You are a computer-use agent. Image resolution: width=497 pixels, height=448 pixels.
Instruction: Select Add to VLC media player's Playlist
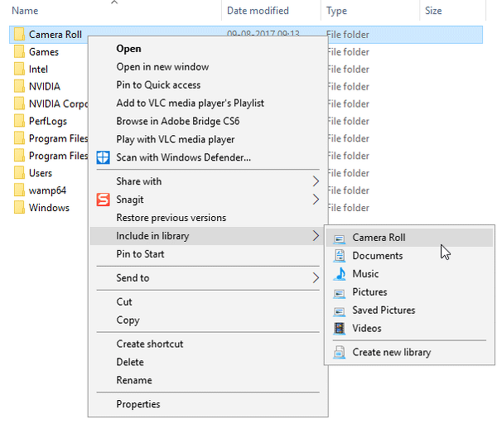(208, 103)
